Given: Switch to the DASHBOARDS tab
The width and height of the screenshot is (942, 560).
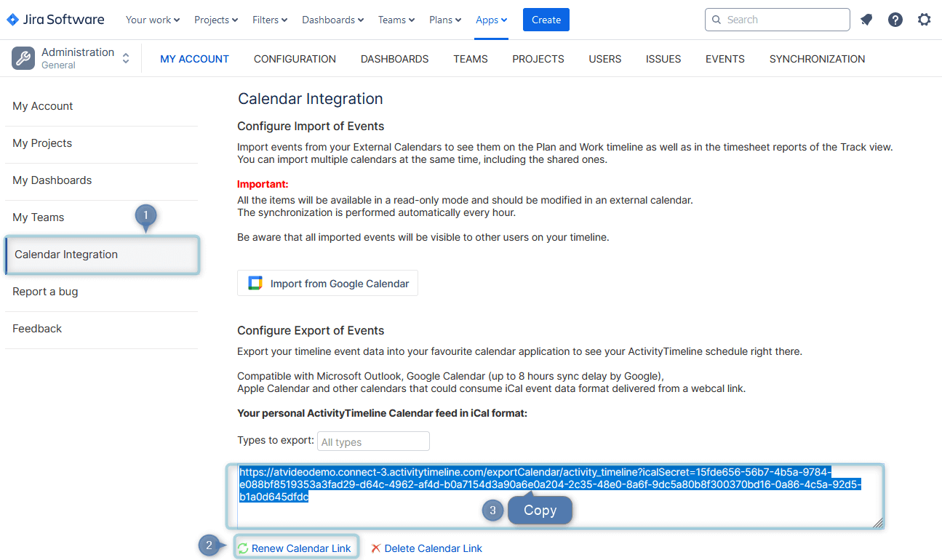Looking at the screenshot, I should [x=395, y=59].
